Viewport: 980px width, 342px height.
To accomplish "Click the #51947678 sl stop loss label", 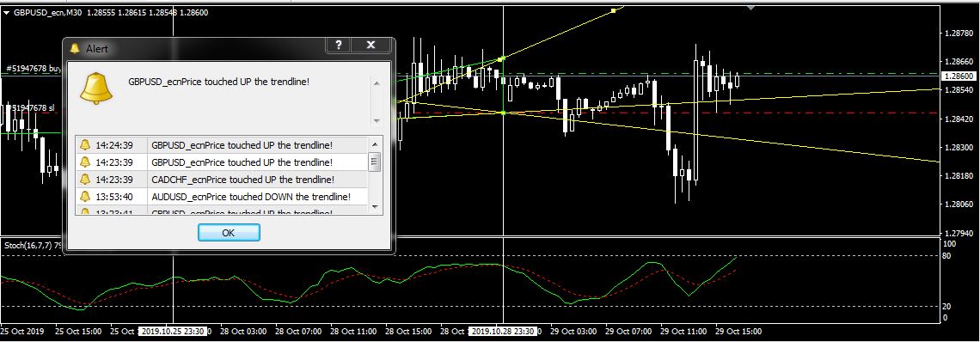I will click(30, 108).
